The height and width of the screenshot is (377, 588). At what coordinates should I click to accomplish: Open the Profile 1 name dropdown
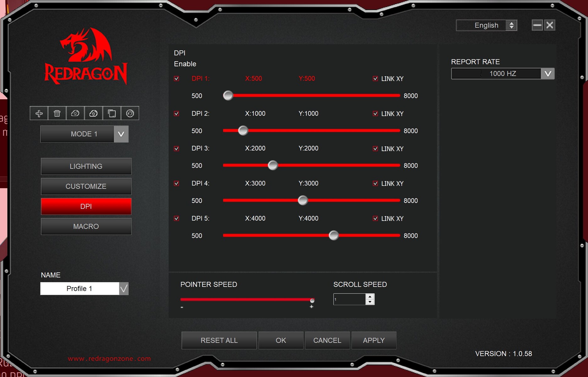[x=124, y=289]
